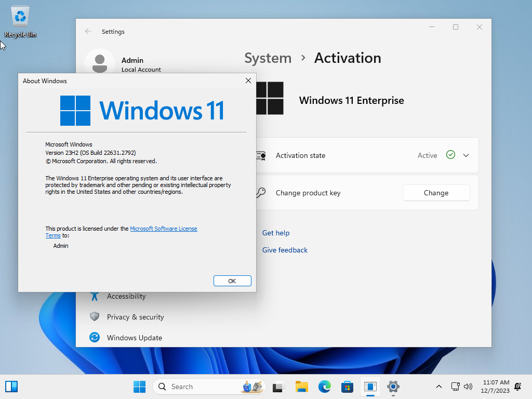Go to System in the breadcrumb
This screenshot has width=532, height=399.
point(268,58)
